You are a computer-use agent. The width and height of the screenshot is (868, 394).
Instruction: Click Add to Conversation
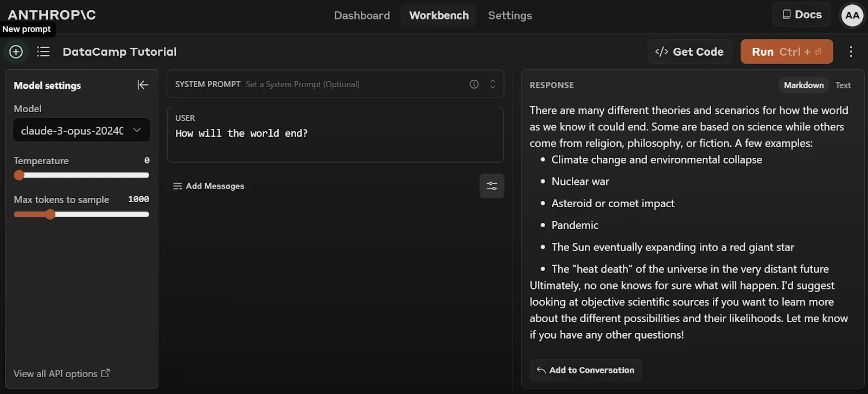pyautogui.click(x=586, y=370)
